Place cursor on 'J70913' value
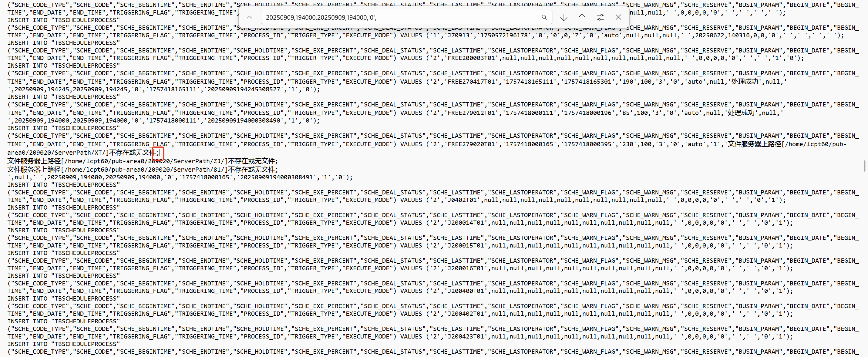This screenshot has width=868, height=357. [x=458, y=35]
